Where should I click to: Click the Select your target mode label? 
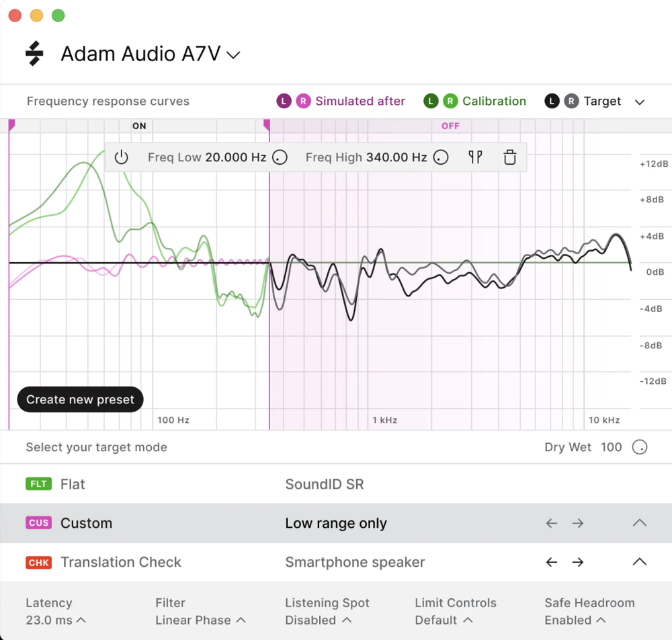pyautogui.click(x=96, y=447)
